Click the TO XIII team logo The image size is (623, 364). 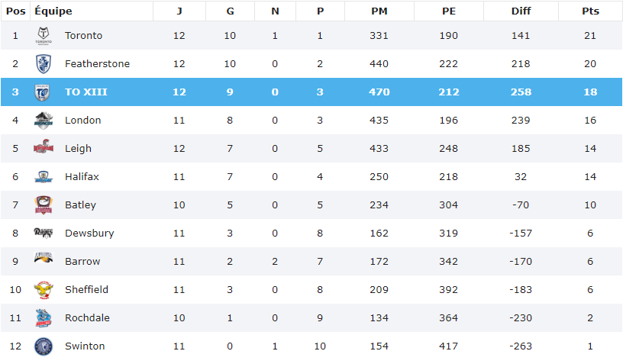click(x=44, y=92)
